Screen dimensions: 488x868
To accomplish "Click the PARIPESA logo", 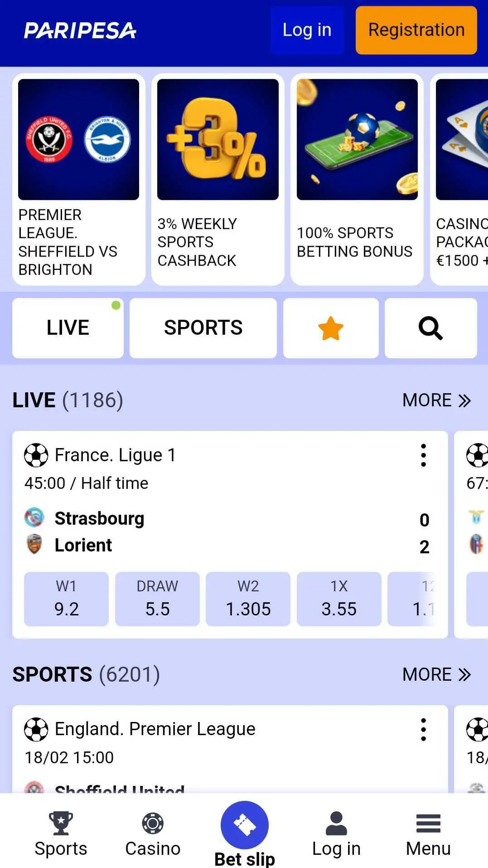I will pos(80,30).
